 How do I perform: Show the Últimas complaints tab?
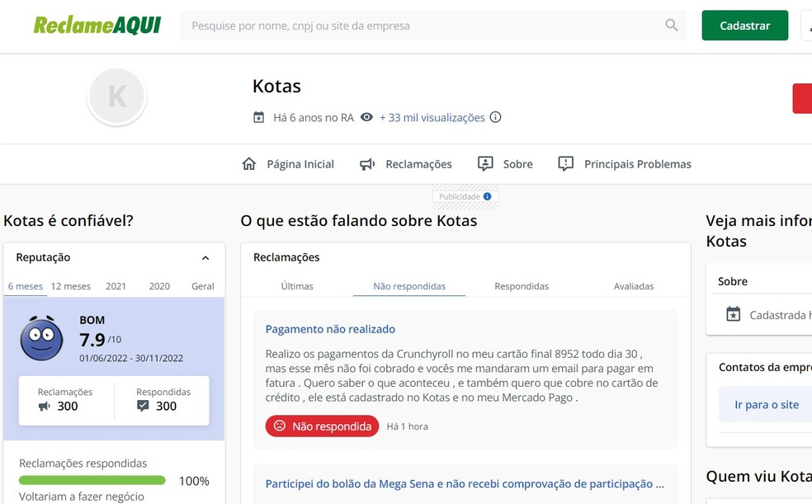pos(297,286)
